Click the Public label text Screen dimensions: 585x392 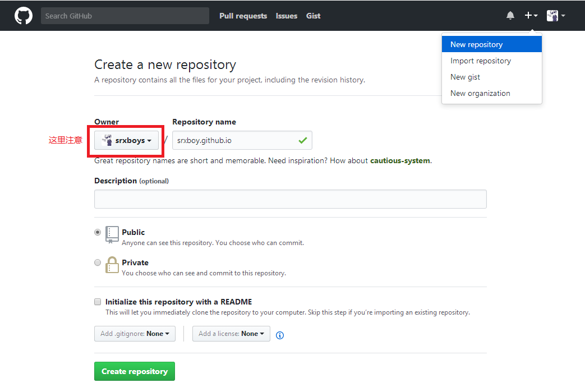click(133, 232)
